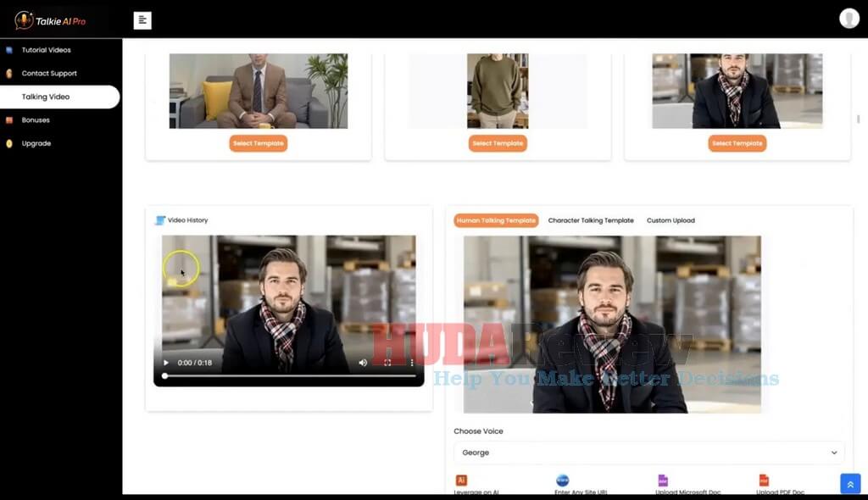Image resolution: width=868 pixels, height=500 pixels.
Task: Click the warehouse man template thumbnail
Action: 737,91
